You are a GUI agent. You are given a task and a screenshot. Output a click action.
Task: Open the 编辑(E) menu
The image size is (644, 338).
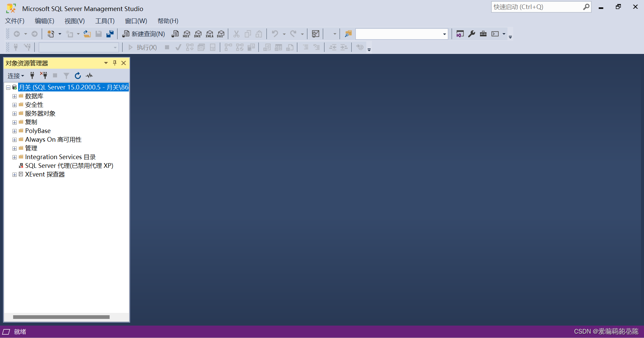[45, 21]
